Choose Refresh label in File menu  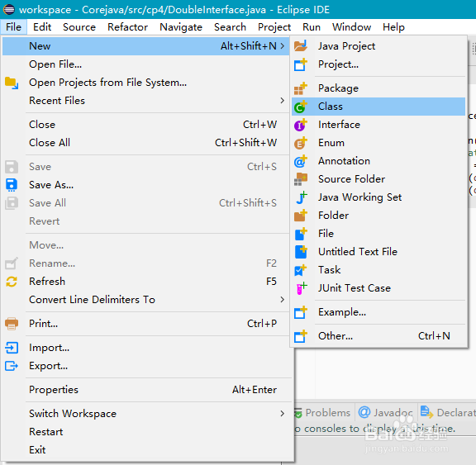(x=47, y=282)
